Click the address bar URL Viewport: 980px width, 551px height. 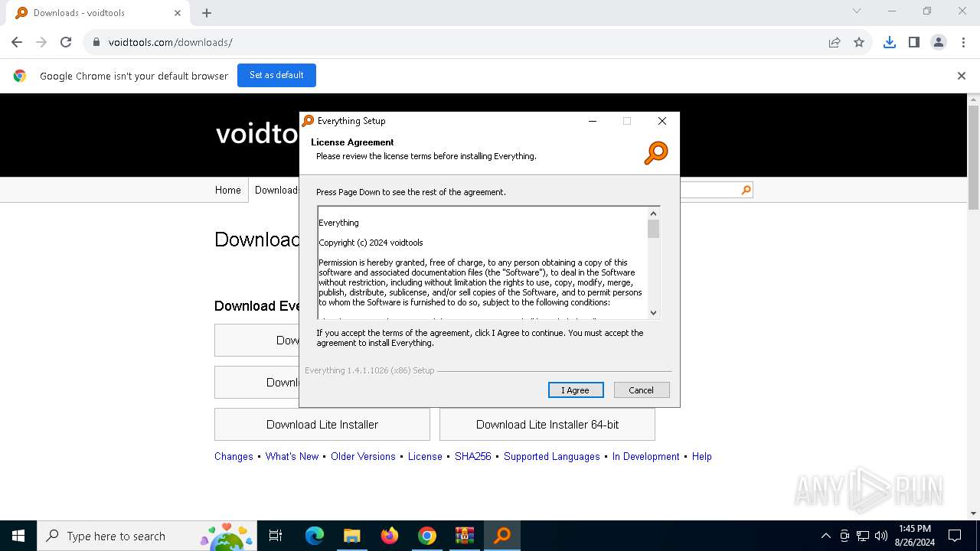click(171, 42)
